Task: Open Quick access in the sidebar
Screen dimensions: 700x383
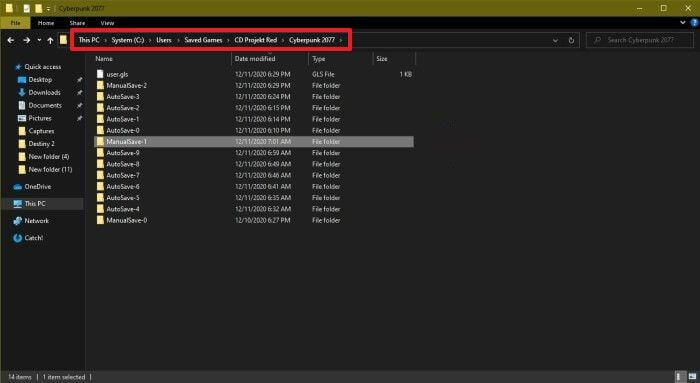Action: click(42, 67)
